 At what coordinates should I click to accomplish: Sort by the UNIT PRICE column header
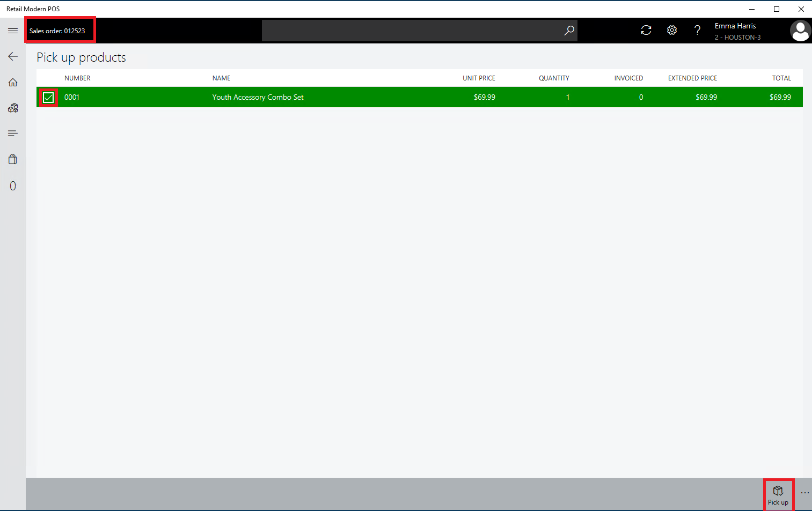479,78
